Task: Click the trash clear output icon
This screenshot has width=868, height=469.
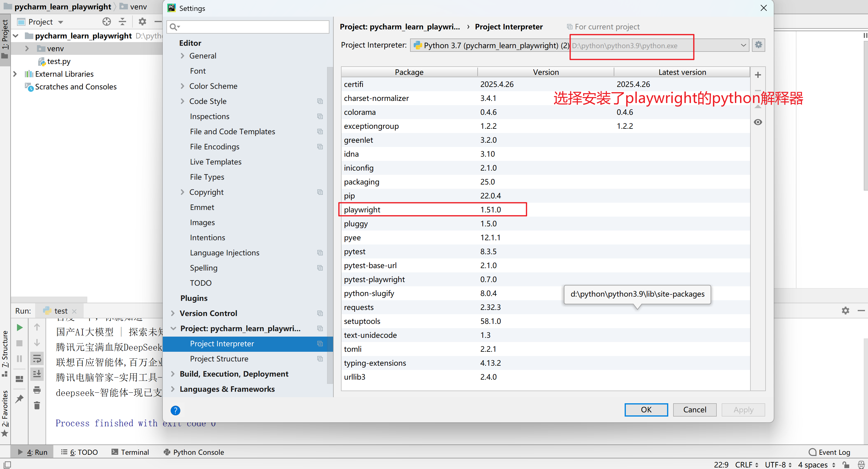Action: [x=37, y=405]
